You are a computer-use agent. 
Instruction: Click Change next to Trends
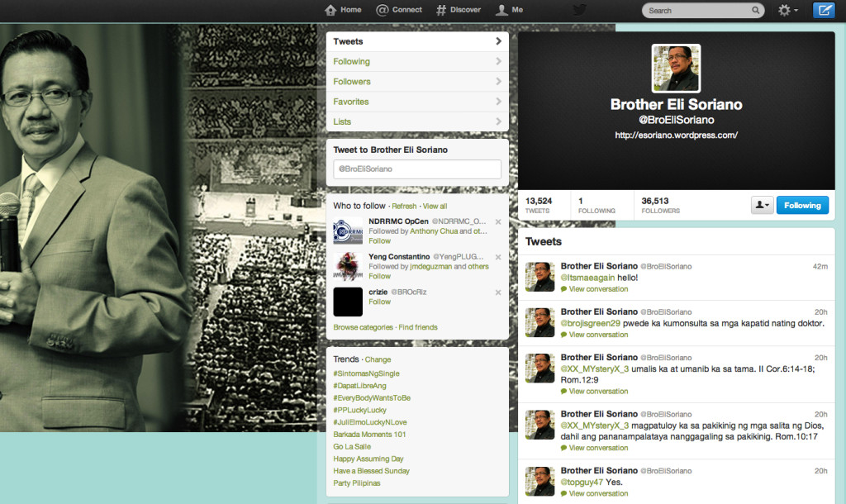click(x=378, y=359)
